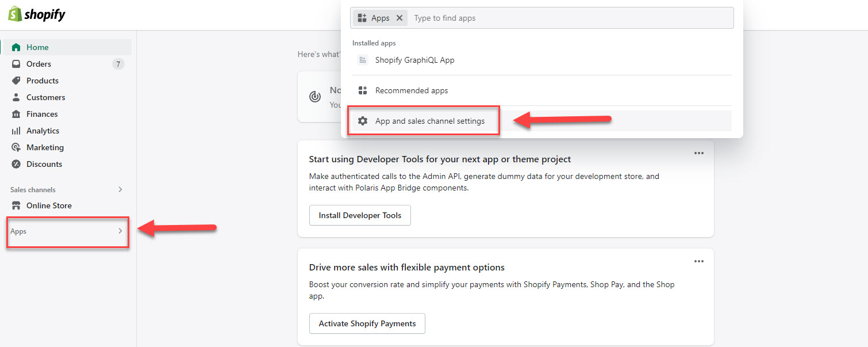Screen dimensions: 868x347
Task: Click the Home house icon
Action: [x=16, y=47]
